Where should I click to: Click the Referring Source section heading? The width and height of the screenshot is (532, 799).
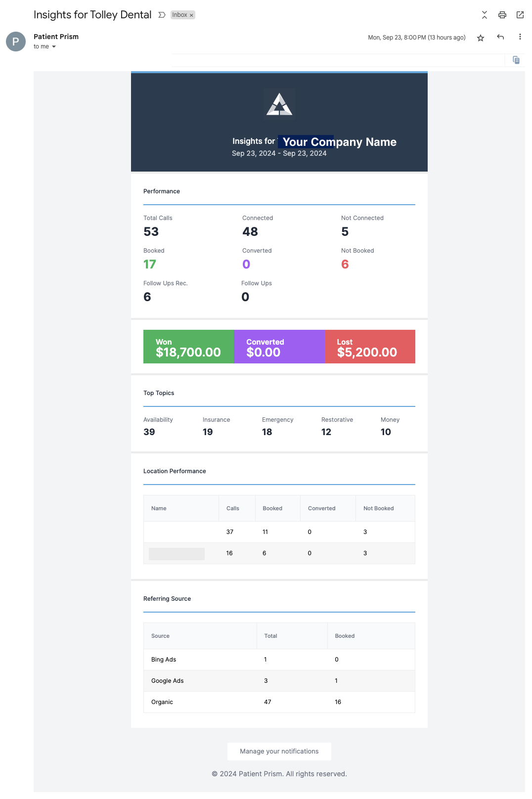(x=167, y=599)
